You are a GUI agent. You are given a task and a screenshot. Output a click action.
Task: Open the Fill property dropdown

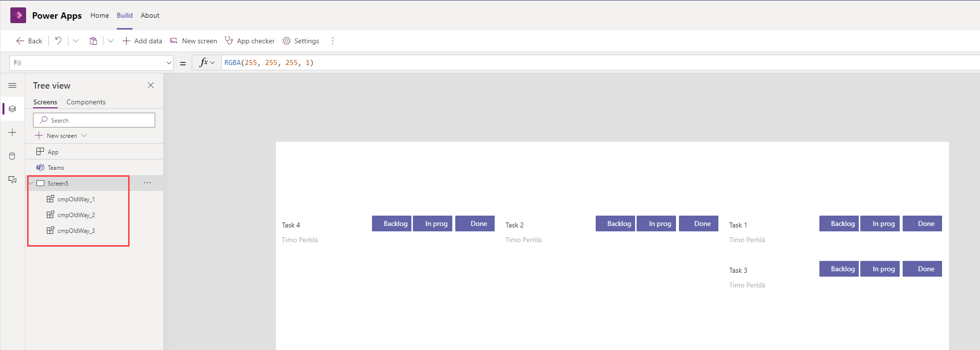point(169,63)
